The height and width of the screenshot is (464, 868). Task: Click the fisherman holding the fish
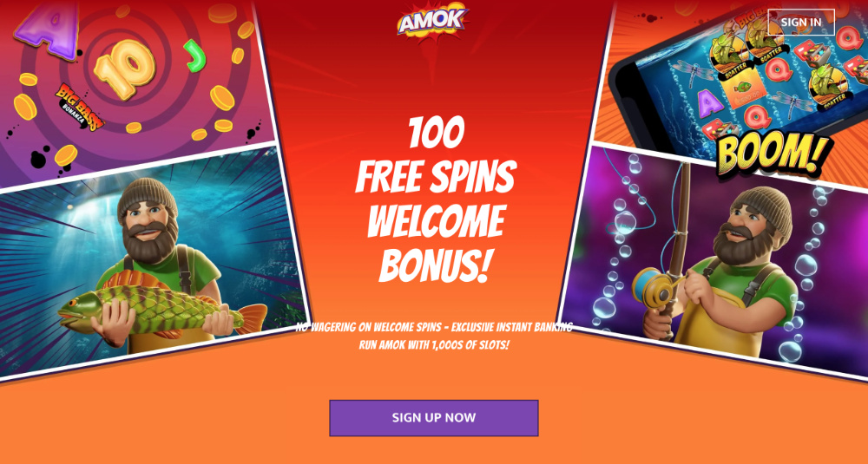point(161,265)
